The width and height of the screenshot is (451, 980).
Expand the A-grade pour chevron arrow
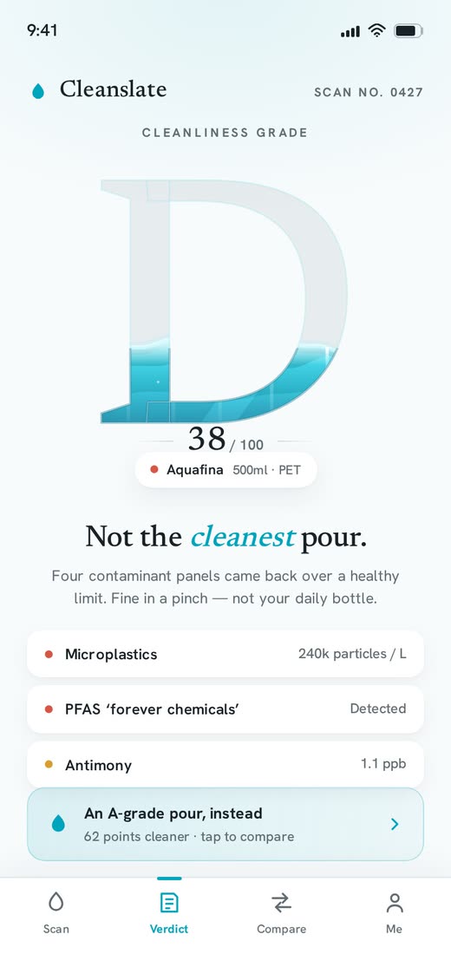[x=394, y=824]
